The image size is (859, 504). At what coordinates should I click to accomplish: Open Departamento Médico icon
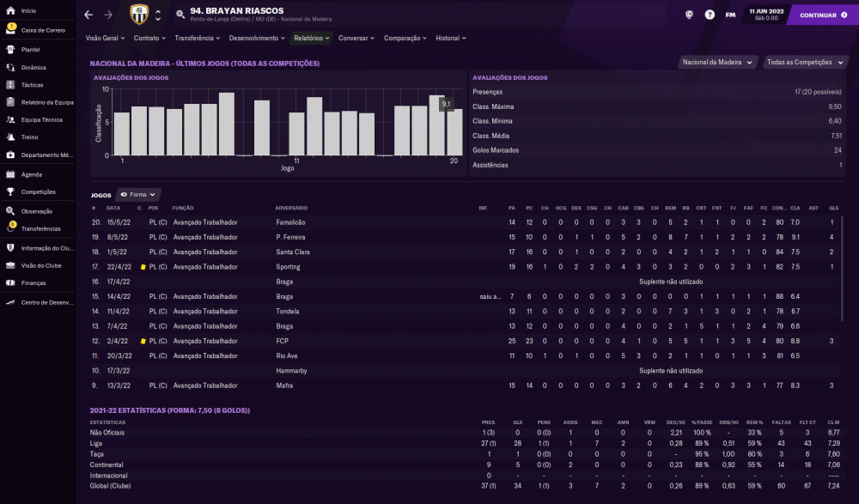coord(10,155)
